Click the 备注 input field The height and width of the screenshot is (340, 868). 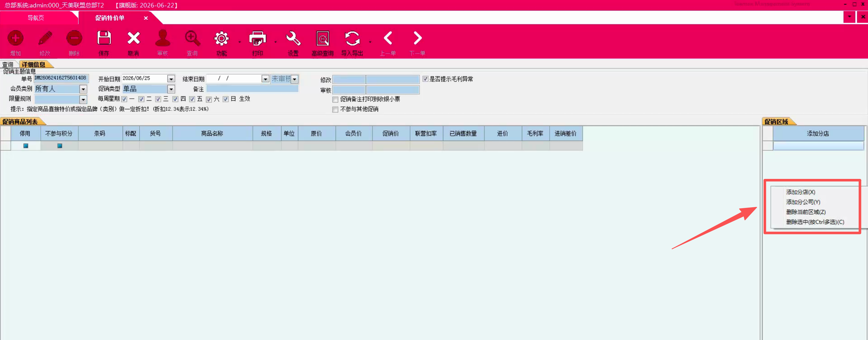(x=252, y=89)
